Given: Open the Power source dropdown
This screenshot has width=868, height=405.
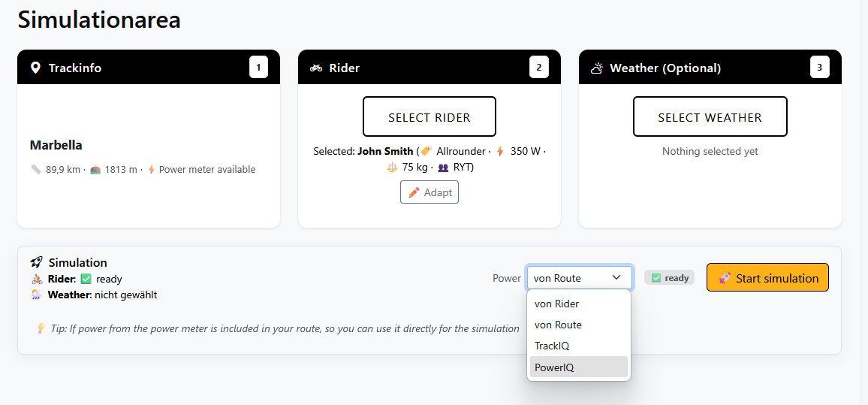Looking at the screenshot, I should tap(579, 278).
